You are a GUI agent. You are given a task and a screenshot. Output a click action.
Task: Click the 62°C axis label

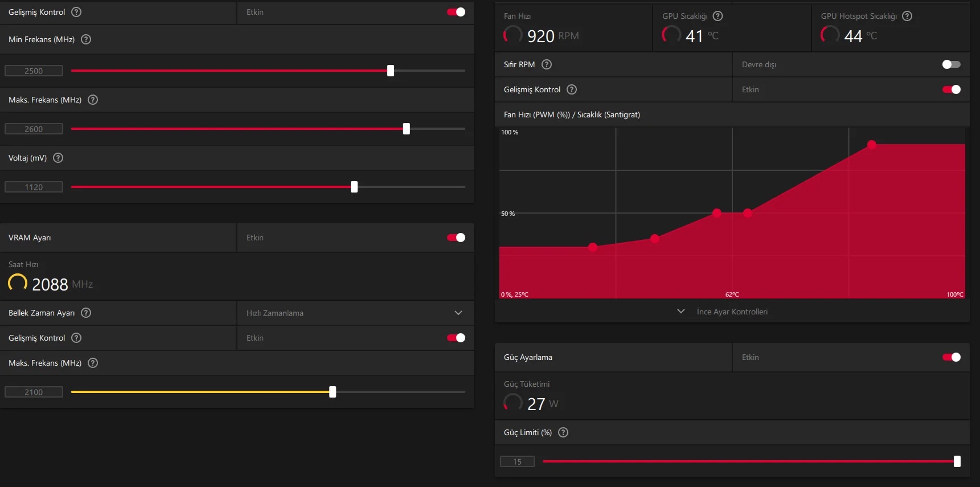[732, 294]
